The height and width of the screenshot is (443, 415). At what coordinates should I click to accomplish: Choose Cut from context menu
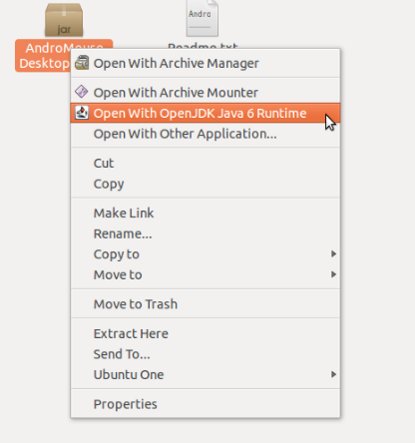[x=205, y=163]
